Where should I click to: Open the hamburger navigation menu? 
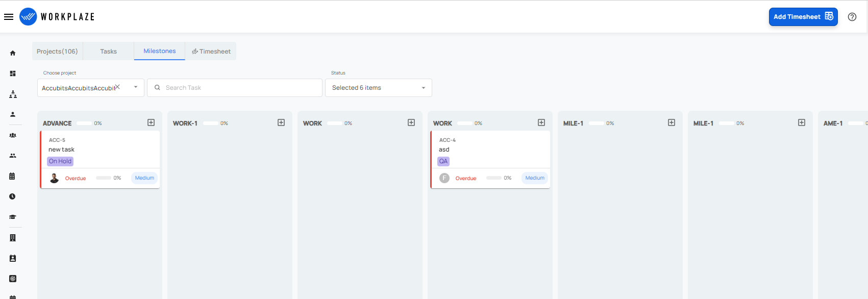click(x=9, y=17)
